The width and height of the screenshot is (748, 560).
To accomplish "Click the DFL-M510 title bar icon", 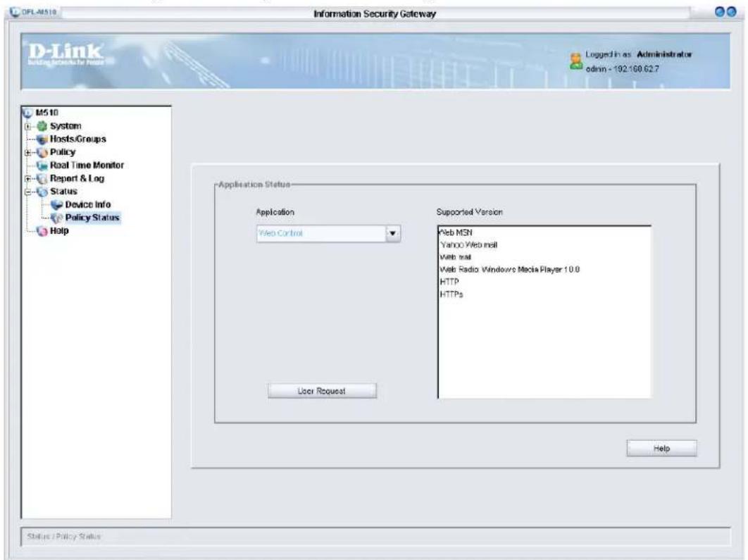I will pos(14,11).
